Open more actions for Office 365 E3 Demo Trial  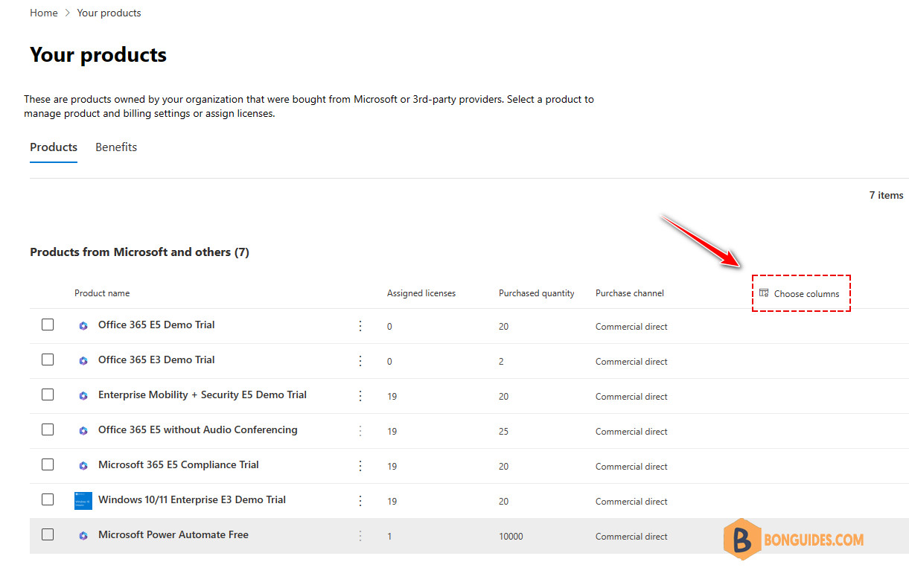pyautogui.click(x=360, y=360)
